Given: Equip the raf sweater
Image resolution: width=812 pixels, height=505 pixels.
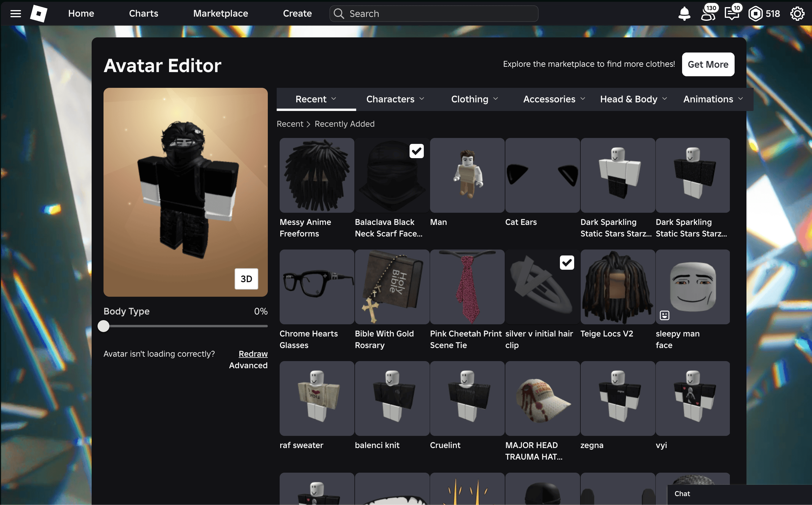Looking at the screenshot, I should (317, 398).
